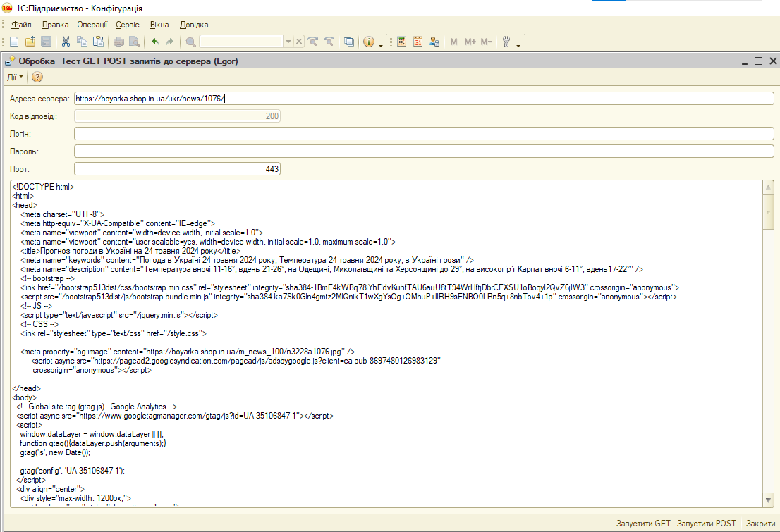The height and width of the screenshot is (532, 780).
Task: Click the </head> closing tag line
Action: 26,388
